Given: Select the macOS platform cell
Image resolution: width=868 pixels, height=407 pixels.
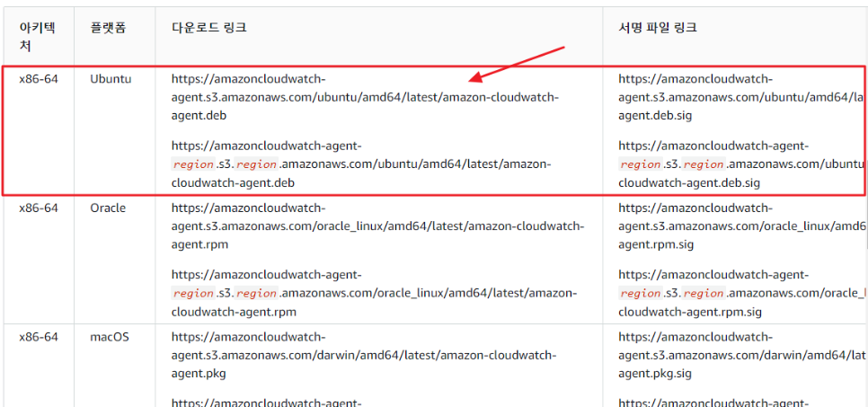Looking at the screenshot, I should [x=110, y=337].
